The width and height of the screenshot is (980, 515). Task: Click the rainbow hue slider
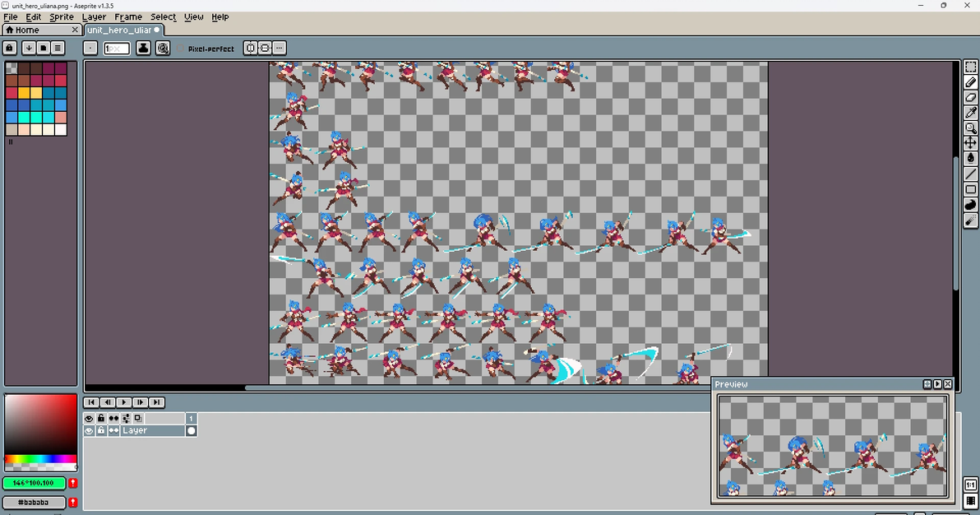coord(40,459)
